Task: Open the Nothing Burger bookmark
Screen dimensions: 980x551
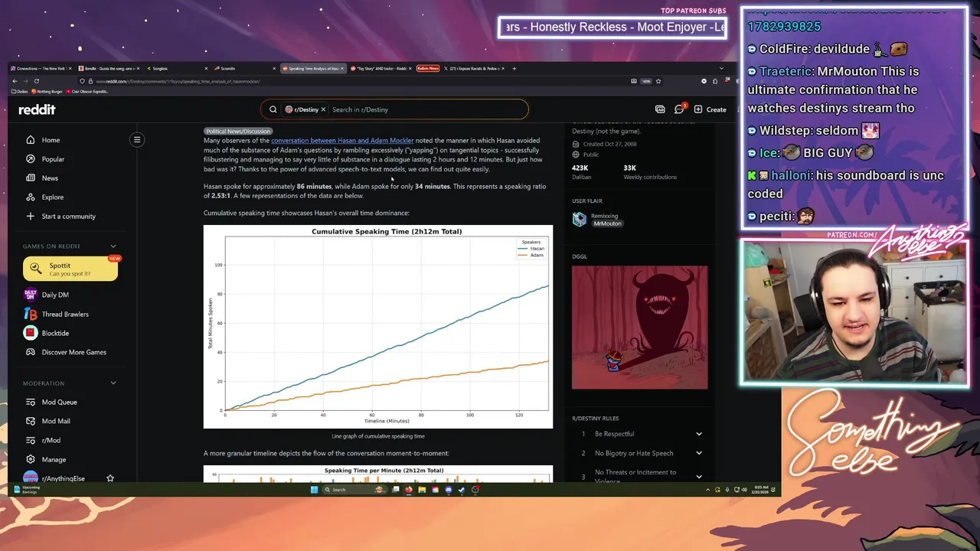Action: [x=48, y=91]
